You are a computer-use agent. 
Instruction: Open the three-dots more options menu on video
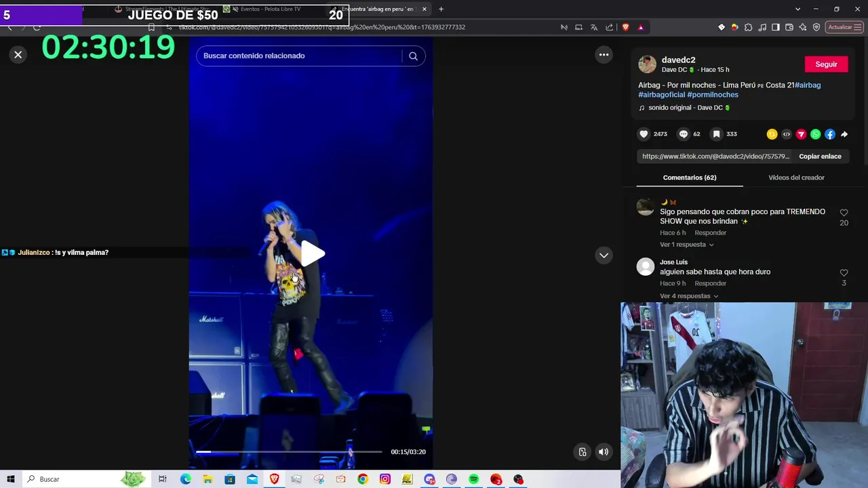(x=604, y=55)
